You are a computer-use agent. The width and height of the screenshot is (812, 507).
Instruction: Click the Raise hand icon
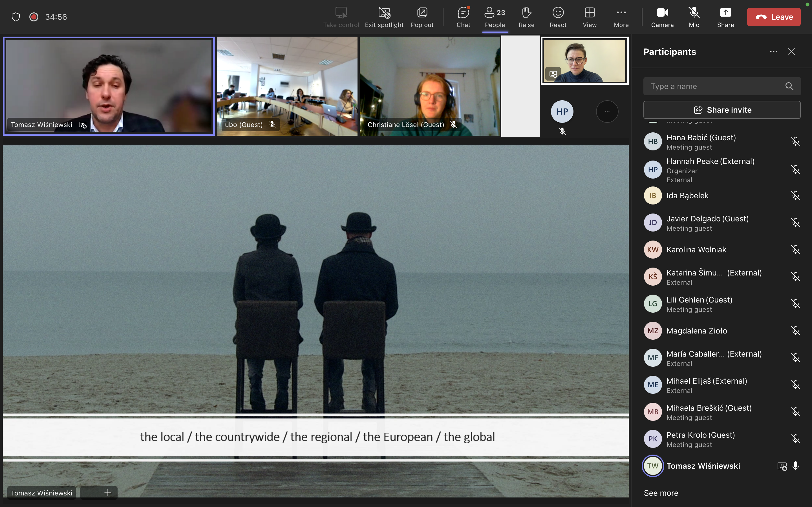pyautogui.click(x=526, y=17)
